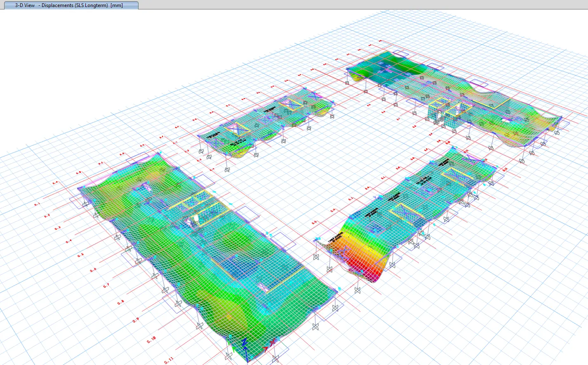The width and height of the screenshot is (588, 365).
Task: Click the G.1 grid line label
Action: tap(37, 204)
